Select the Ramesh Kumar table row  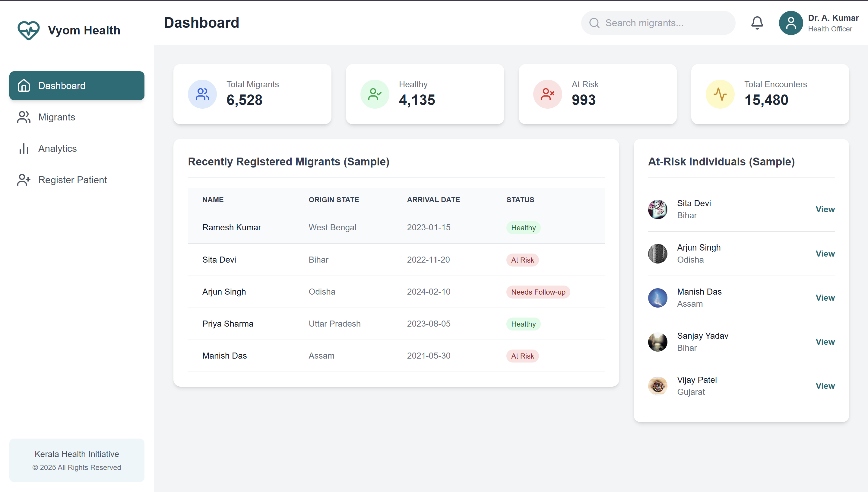pyautogui.click(x=396, y=228)
